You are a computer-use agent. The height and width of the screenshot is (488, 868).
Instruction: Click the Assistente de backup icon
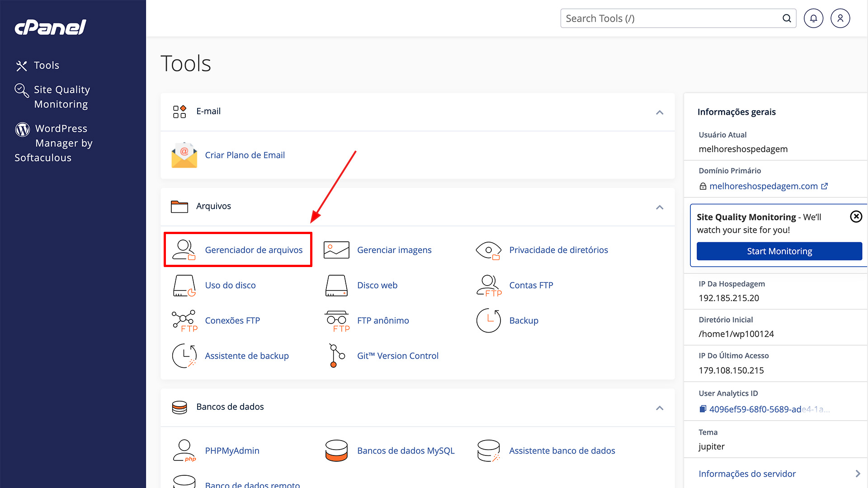tap(184, 356)
